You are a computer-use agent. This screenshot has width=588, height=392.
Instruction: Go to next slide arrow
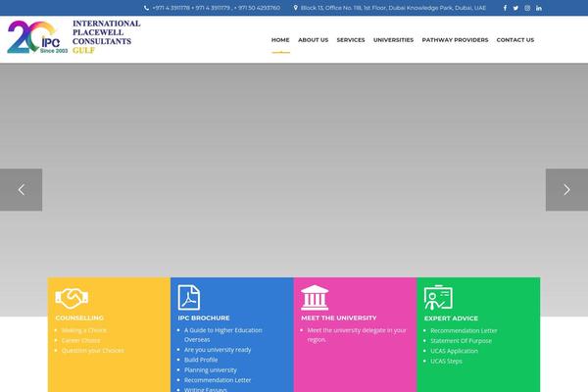pos(566,190)
